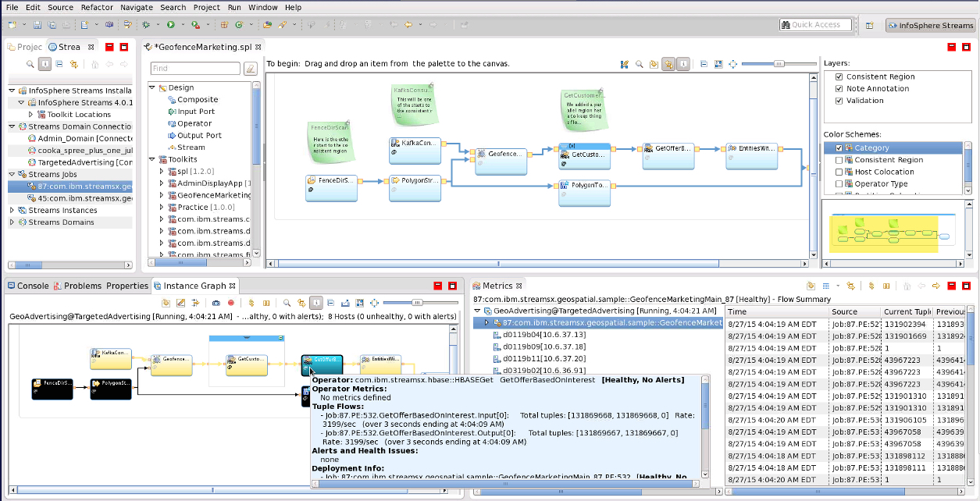
Task: Enable the Host Colocation color scheme
Action: click(x=839, y=172)
